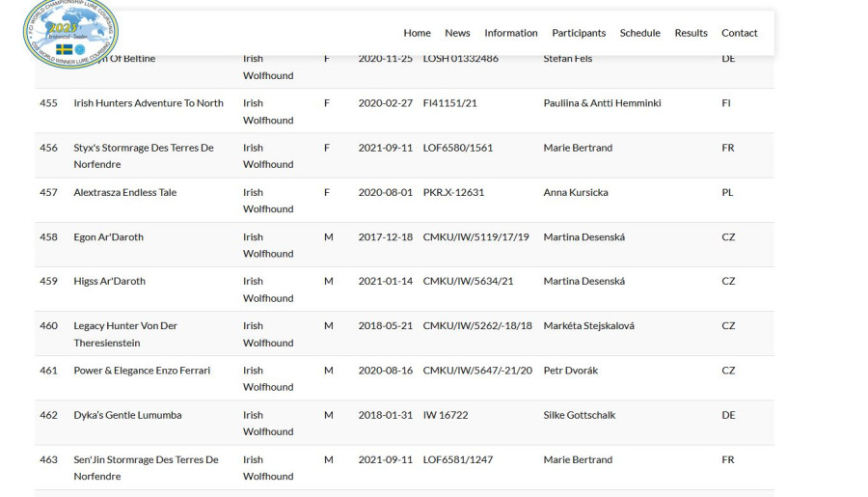Click country code DE for entry 462

click(728, 415)
